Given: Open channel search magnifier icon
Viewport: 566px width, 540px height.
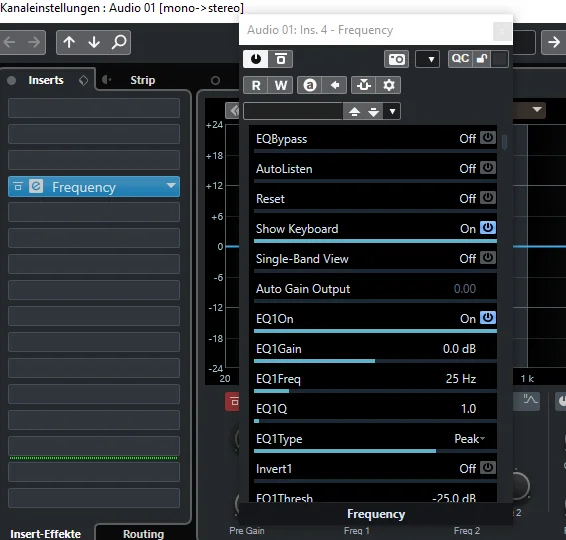Looking at the screenshot, I should pyautogui.click(x=119, y=42).
